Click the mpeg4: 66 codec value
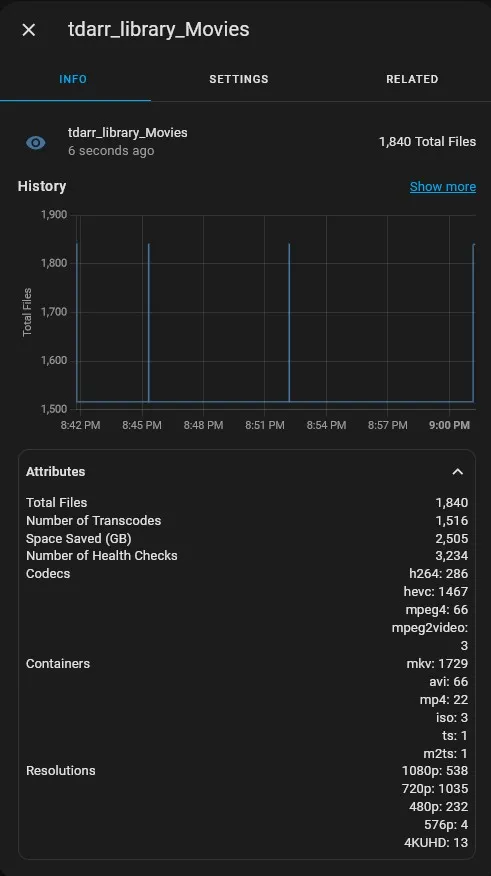 [437, 610]
